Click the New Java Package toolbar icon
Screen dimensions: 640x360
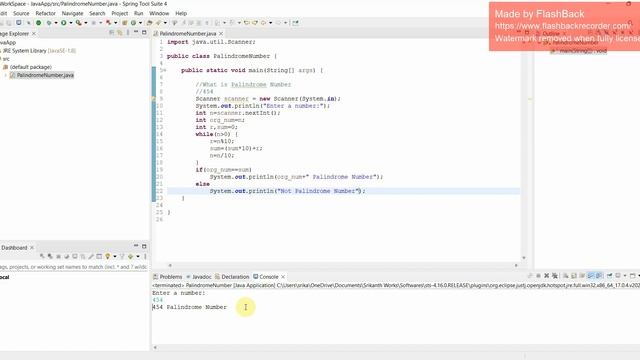coord(124,23)
